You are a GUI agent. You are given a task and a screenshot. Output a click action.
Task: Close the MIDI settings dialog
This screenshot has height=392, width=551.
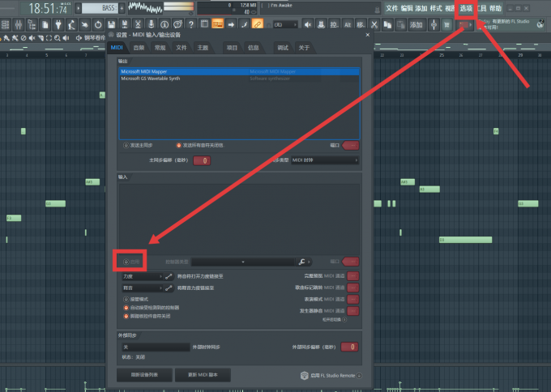pyautogui.click(x=368, y=35)
